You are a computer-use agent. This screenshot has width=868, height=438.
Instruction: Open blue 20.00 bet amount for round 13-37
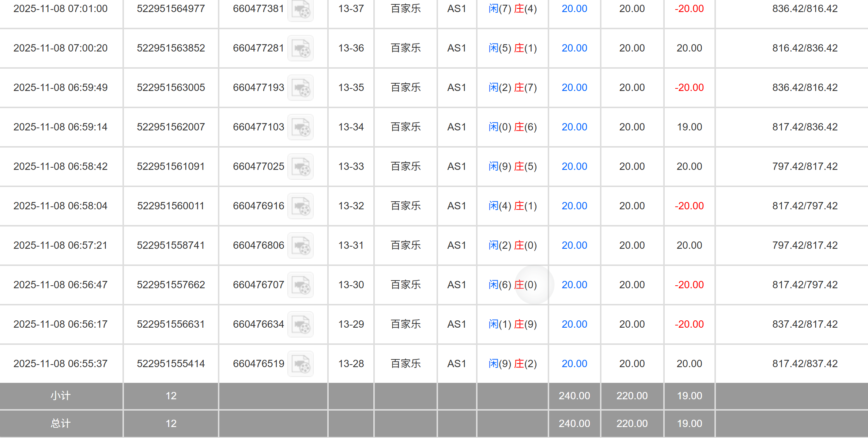click(x=574, y=9)
